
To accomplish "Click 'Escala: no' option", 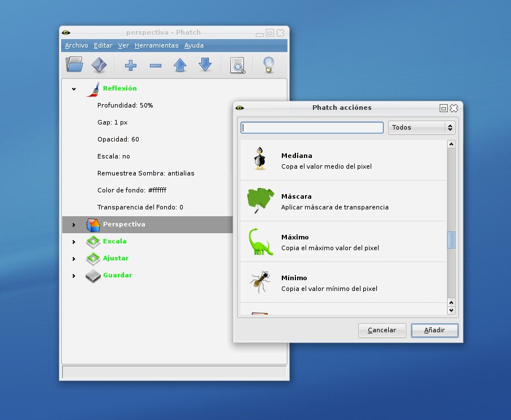I will (113, 156).
